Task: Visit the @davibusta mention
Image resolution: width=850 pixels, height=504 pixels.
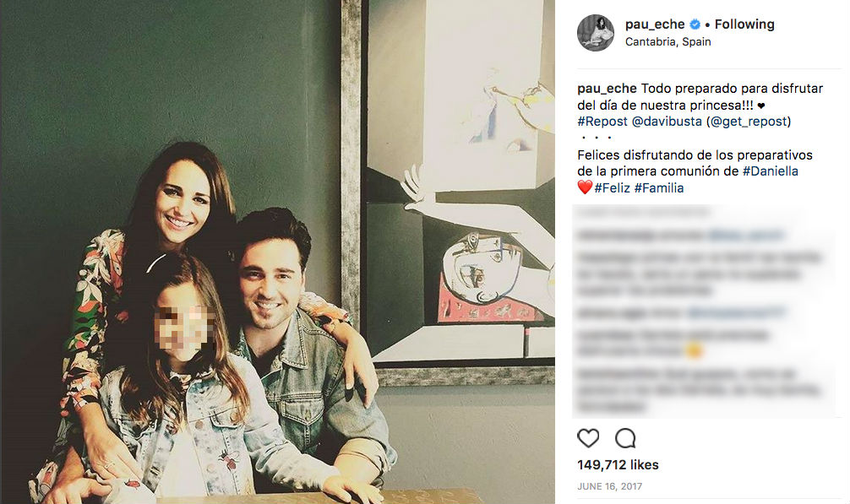Action: [667, 122]
